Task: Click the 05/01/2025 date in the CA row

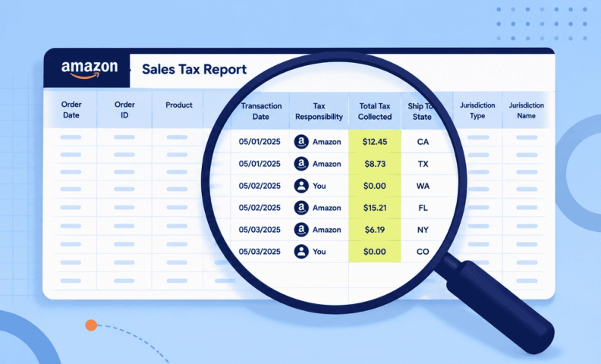Action: point(260,142)
